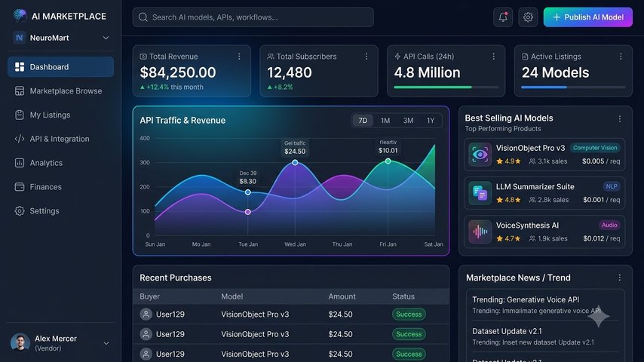The width and height of the screenshot is (644, 362).
Task: Click the Wed Jan axis label
Action: coord(295,244)
